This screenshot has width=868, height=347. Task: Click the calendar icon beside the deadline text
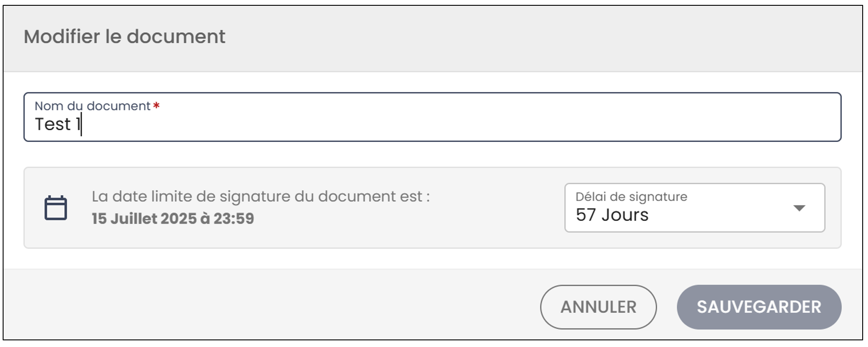click(55, 208)
